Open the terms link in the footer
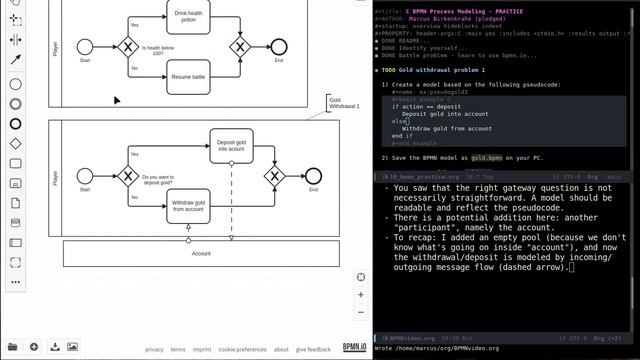The image size is (640, 360). [x=178, y=349]
